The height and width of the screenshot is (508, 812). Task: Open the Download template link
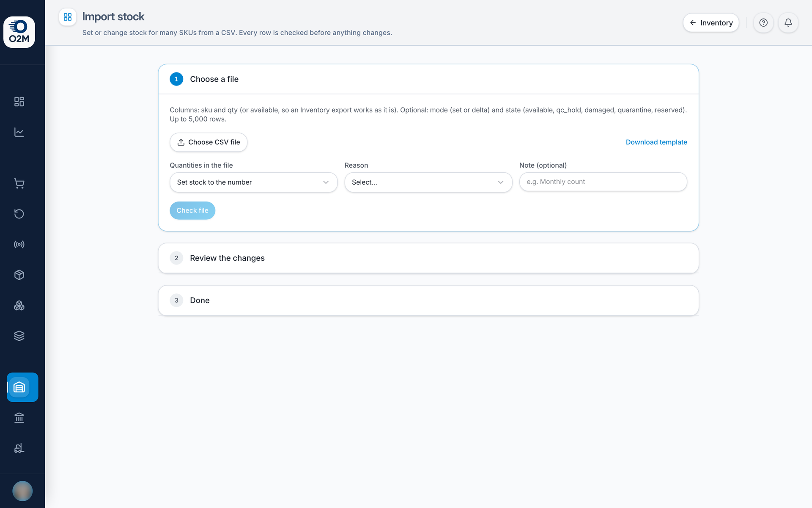[656, 142]
